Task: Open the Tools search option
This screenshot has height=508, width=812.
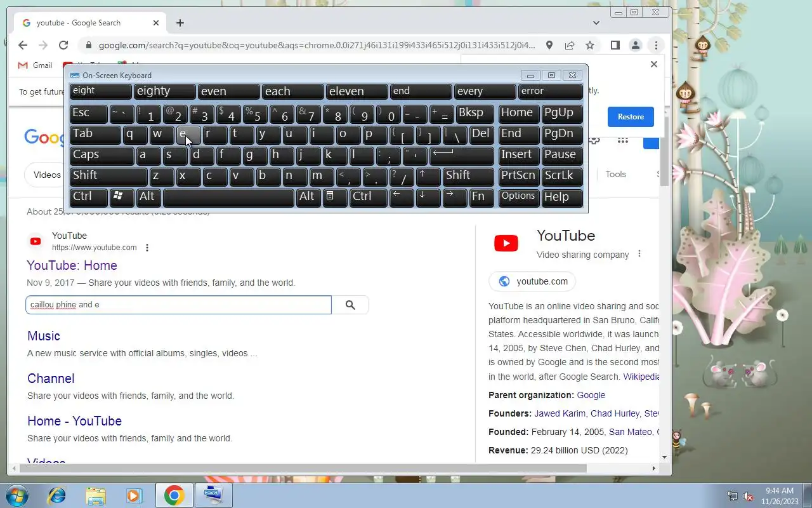Action: point(615,174)
